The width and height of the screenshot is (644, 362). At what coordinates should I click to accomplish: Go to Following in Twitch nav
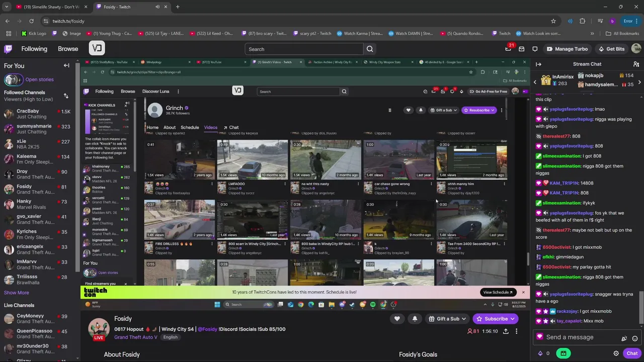click(x=34, y=49)
